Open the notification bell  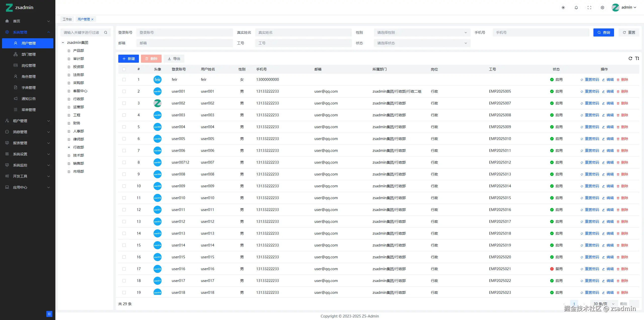point(576,8)
